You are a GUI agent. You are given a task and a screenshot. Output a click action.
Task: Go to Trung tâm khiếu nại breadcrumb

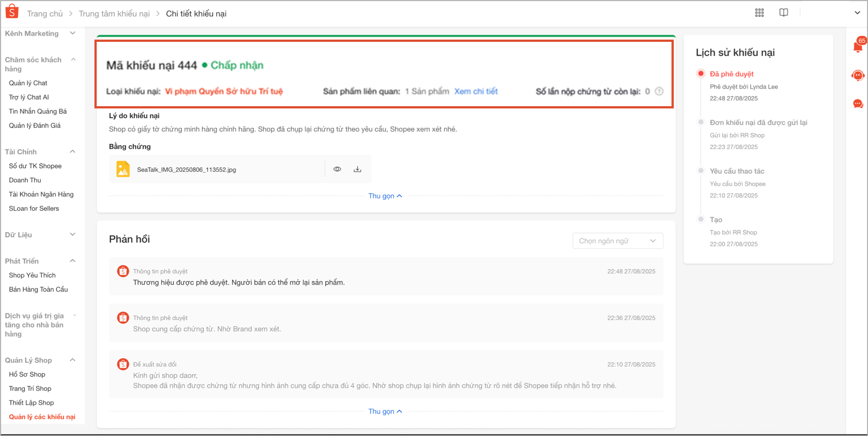pyautogui.click(x=114, y=13)
